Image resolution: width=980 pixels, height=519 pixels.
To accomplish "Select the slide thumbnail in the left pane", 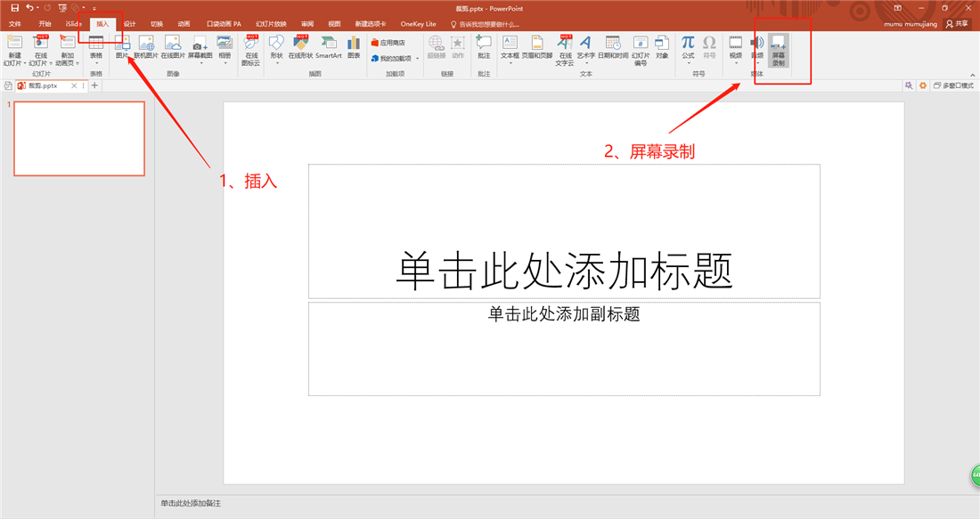I will pos(78,138).
